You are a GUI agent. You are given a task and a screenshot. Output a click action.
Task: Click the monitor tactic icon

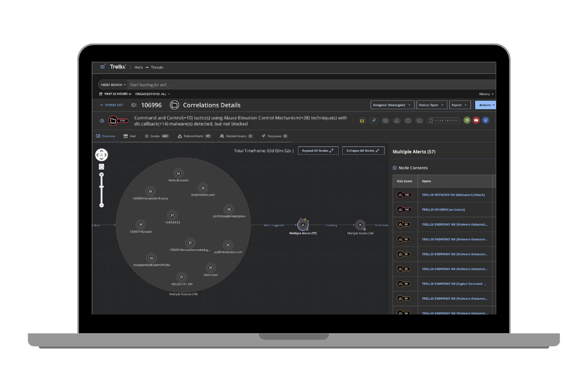pos(408,120)
